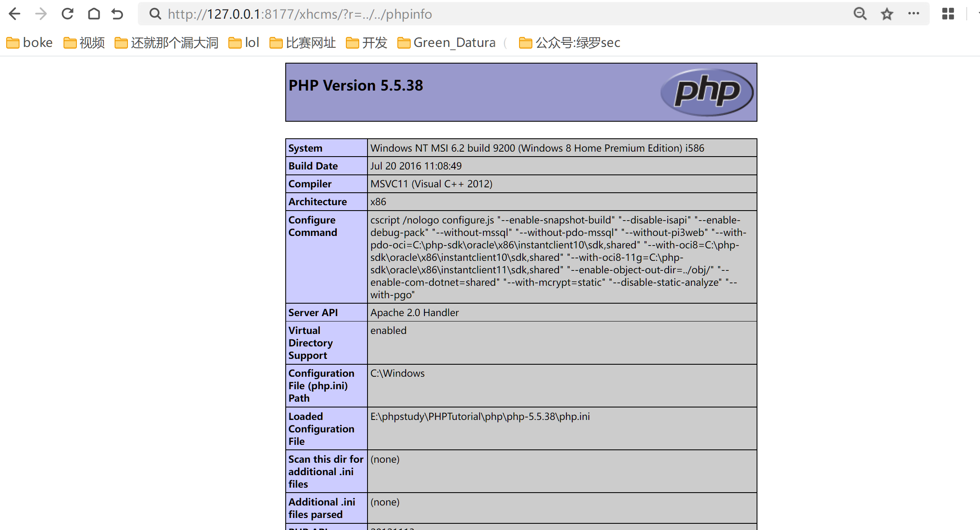Reload the phpinfo page
The image size is (980, 530).
[x=67, y=13]
